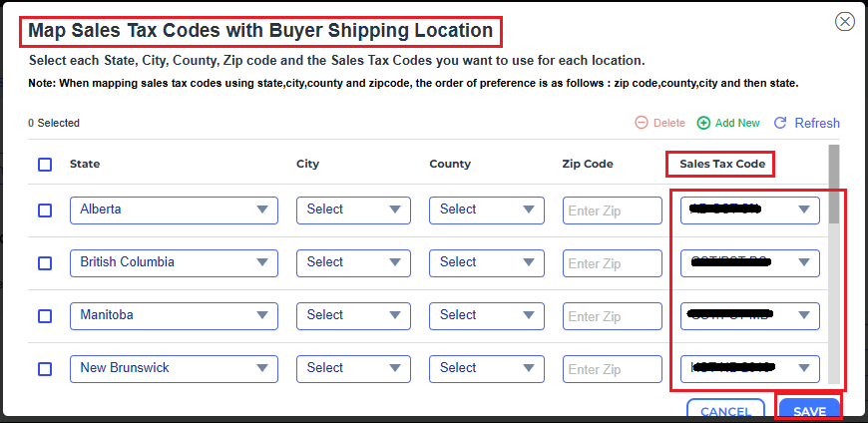Image resolution: width=868 pixels, height=423 pixels.
Task: Open the New Brunswick State dropdown
Action: pyautogui.click(x=175, y=369)
